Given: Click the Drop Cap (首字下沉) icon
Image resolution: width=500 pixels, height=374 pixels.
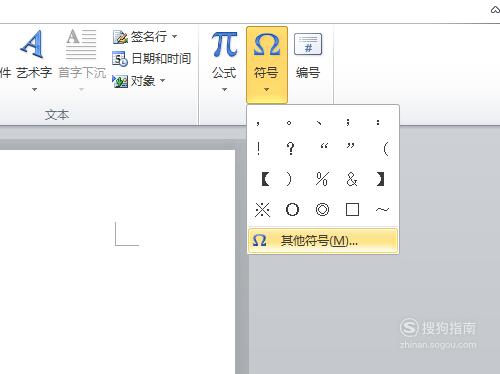Looking at the screenshot, I should [81, 44].
